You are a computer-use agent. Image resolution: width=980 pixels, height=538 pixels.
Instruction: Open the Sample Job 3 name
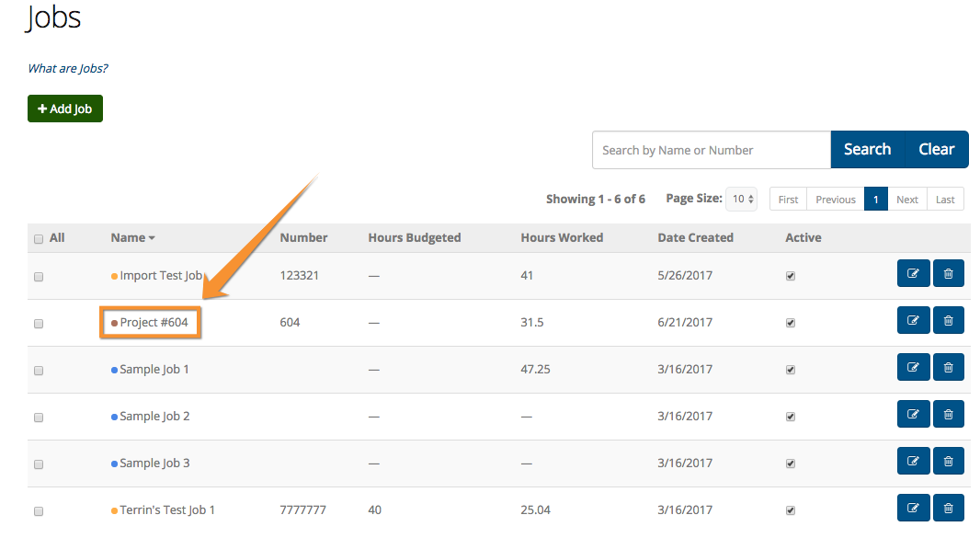[154, 464]
